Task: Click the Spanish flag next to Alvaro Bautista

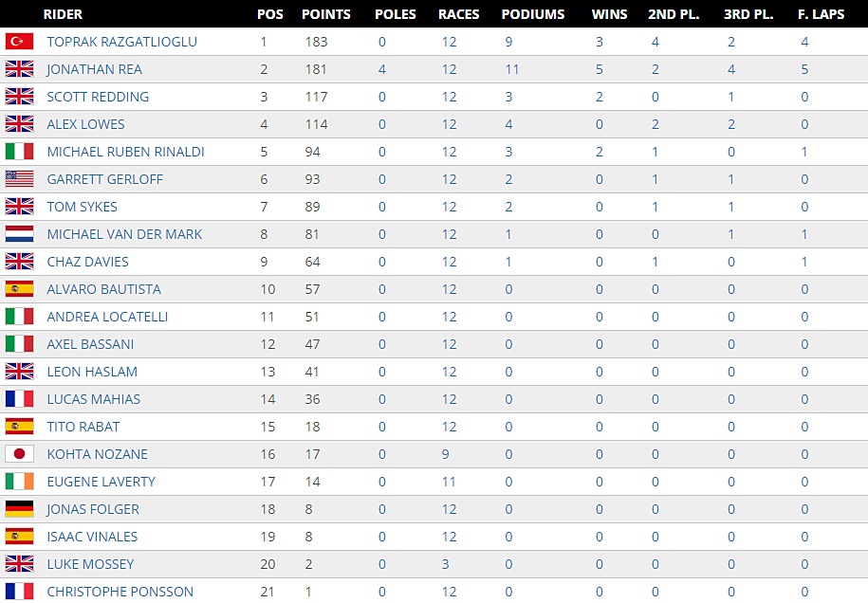Action: tap(19, 289)
